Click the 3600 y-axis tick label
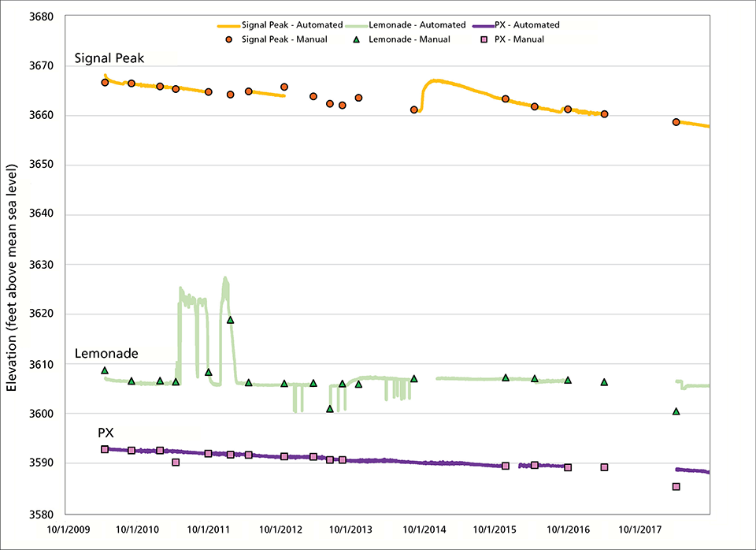Viewport: 756px width, 550px height. pos(41,414)
